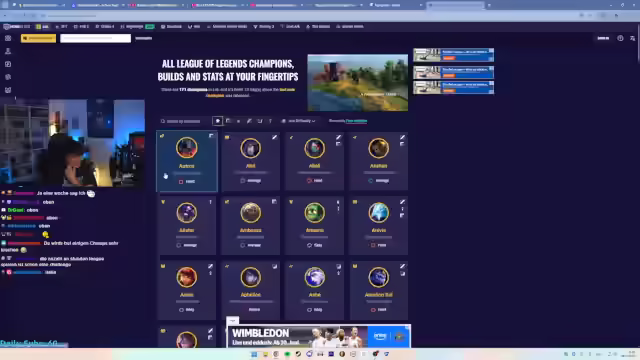Click the bottom sidebar icon
Screen dimensions: 640x360
[8, 90]
